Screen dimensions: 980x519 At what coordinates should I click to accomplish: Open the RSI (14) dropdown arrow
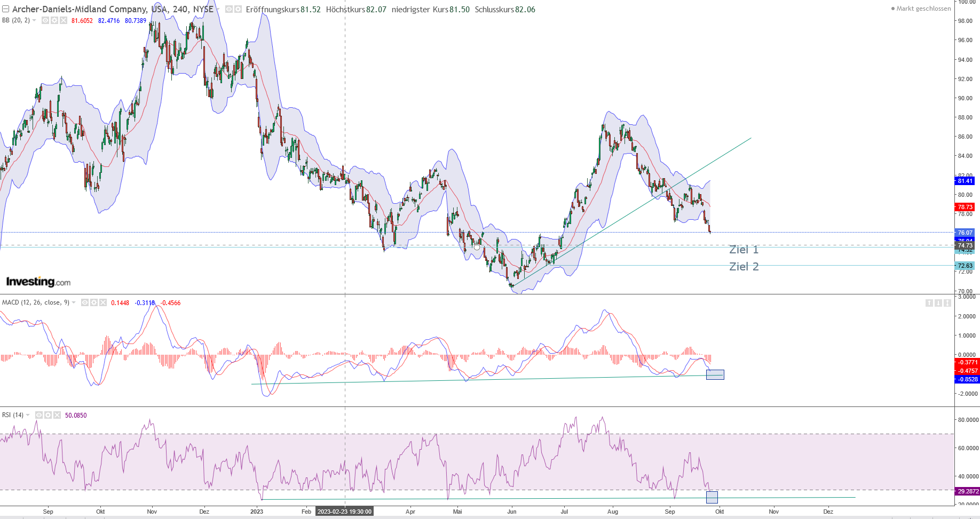(x=28, y=414)
